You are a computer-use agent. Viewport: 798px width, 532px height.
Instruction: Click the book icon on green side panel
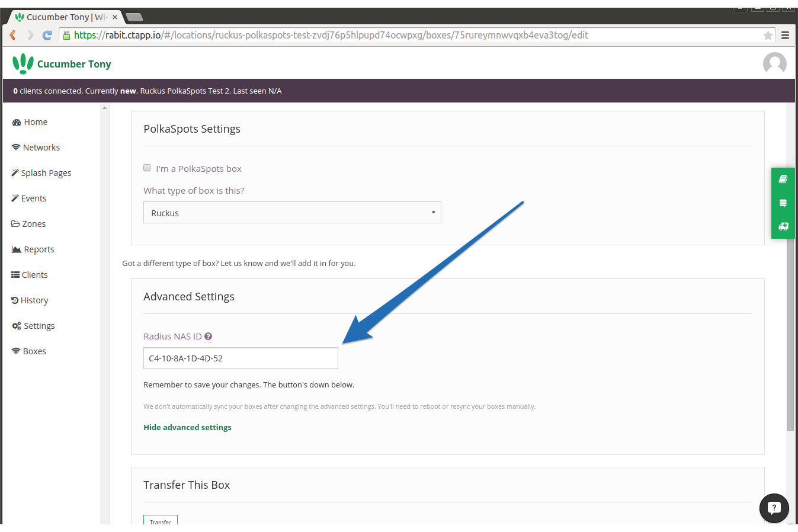[783, 179]
